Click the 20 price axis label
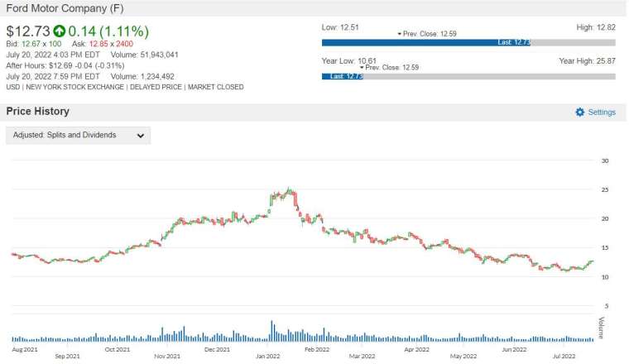629x364 pixels. pyautogui.click(x=605, y=219)
